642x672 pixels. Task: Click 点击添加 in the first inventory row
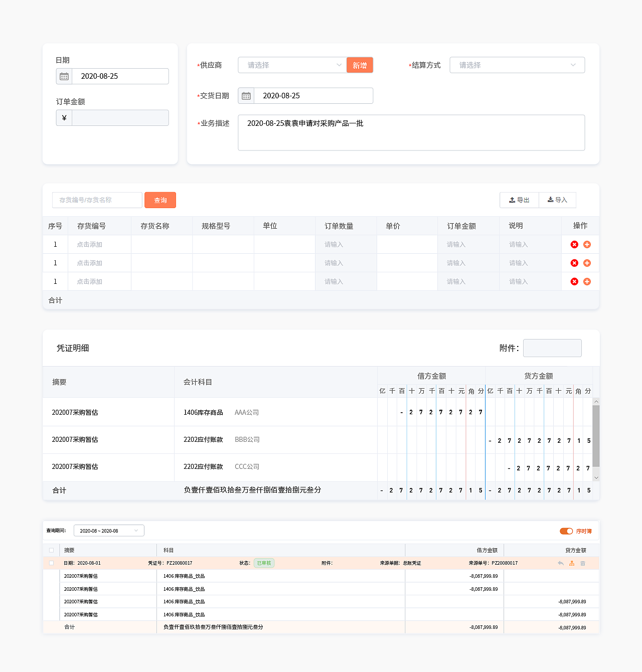tap(90, 245)
